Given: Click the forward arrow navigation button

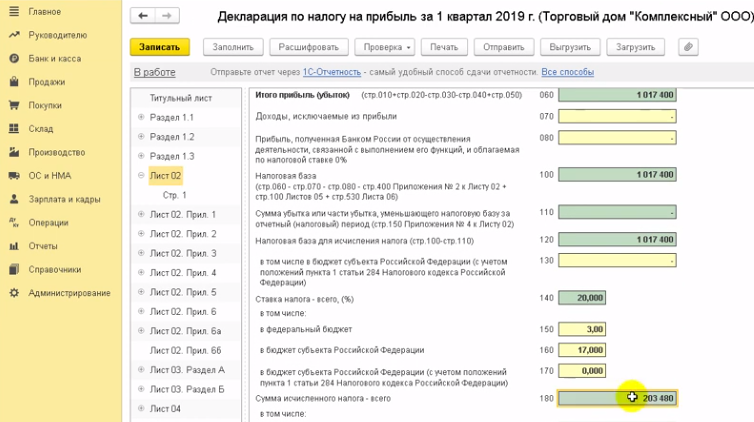Looking at the screenshot, I should 167,16.
